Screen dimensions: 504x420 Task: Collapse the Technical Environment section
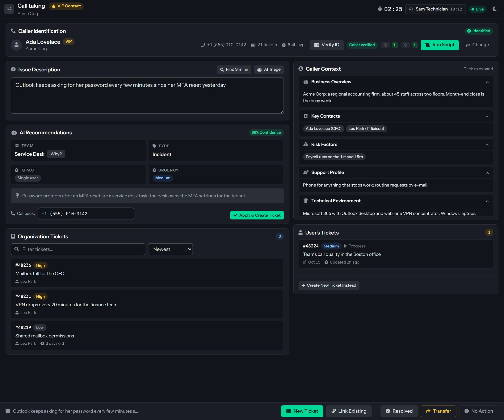pyautogui.click(x=395, y=201)
